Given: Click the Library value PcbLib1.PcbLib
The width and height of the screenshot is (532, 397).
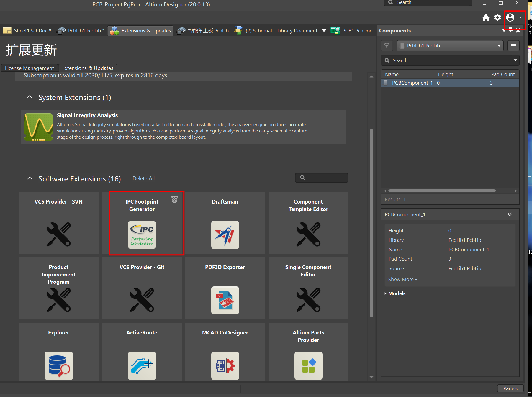Looking at the screenshot, I should [465, 240].
